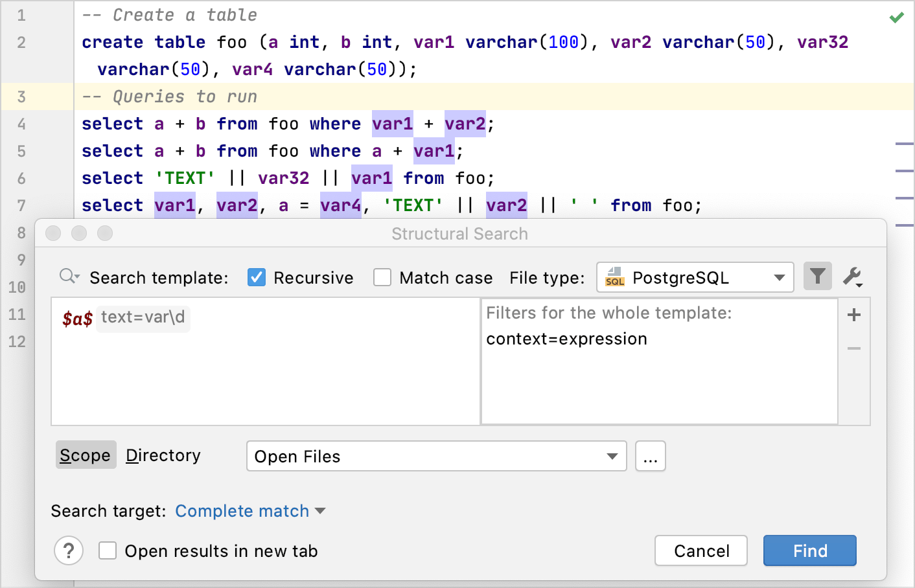
Task: Toggle the filter panel funnel icon
Action: tap(817, 277)
